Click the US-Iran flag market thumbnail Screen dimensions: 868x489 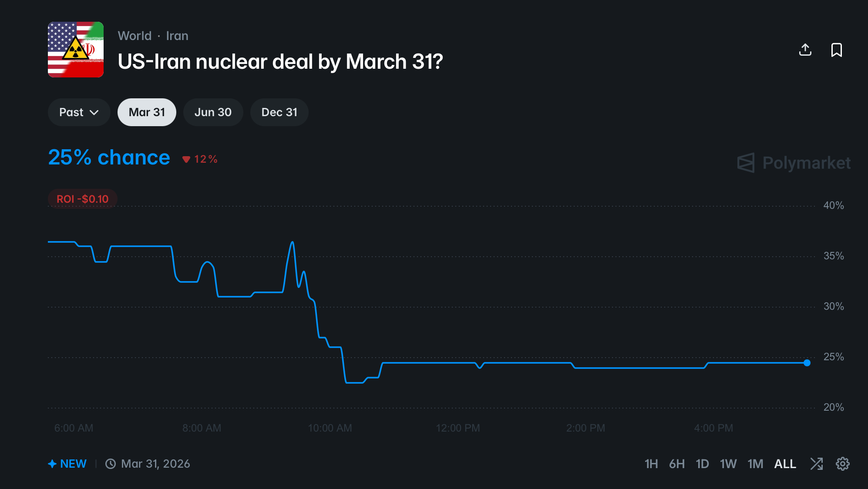[x=76, y=50]
